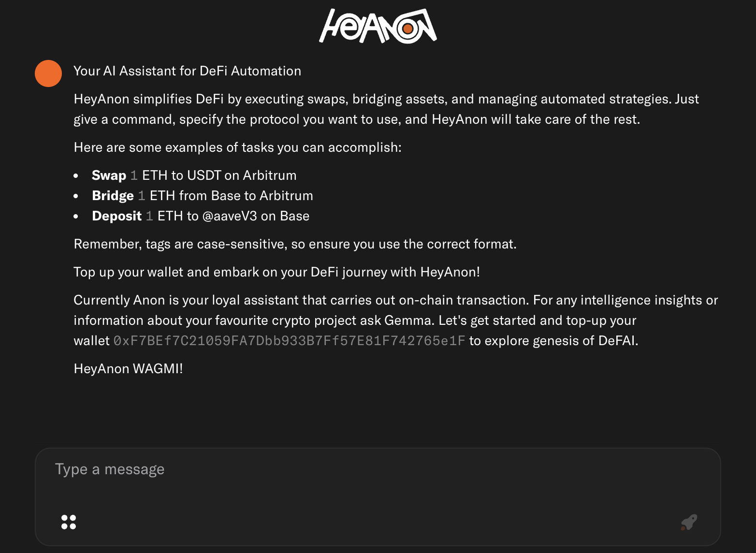Click the amount '1' in the Swap example

coord(134,175)
